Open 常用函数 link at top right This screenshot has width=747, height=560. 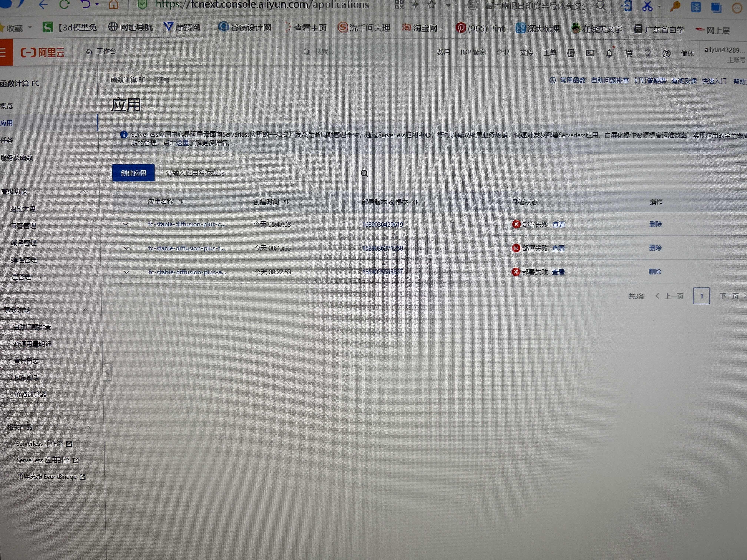[573, 80]
